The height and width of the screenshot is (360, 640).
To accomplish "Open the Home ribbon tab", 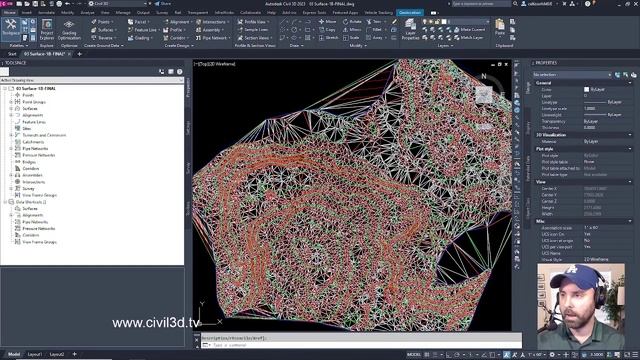I will pos(9,13).
